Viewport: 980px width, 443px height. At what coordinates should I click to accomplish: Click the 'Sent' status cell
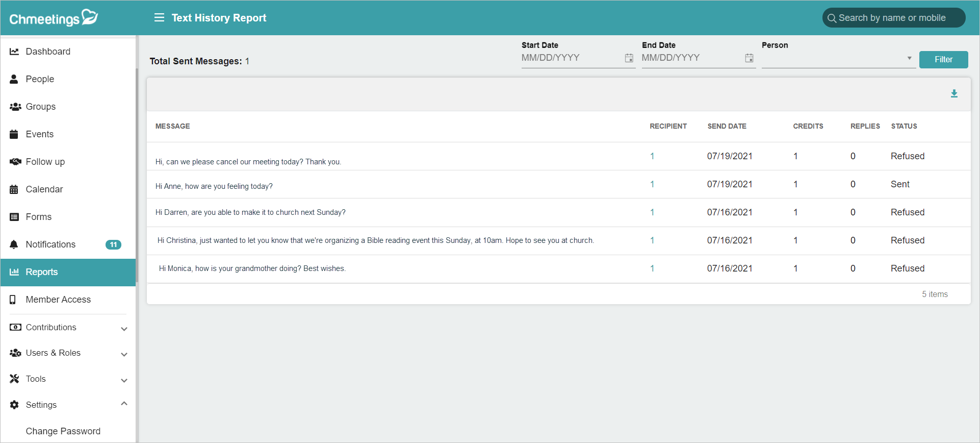pyautogui.click(x=900, y=184)
